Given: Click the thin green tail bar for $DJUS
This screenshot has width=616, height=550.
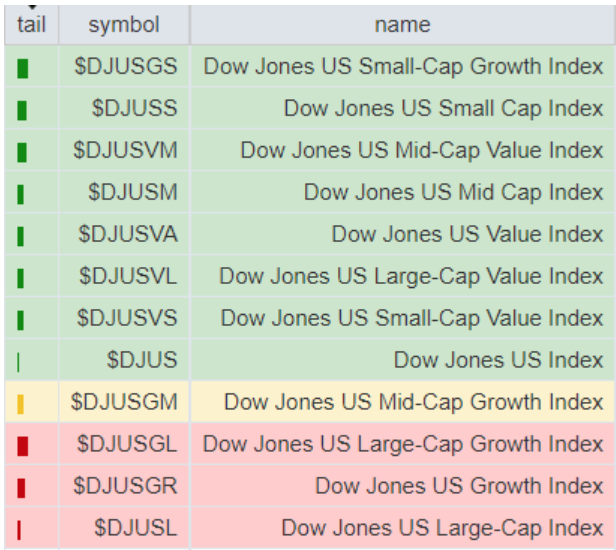Looking at the screenshot, I should [19, 362].
